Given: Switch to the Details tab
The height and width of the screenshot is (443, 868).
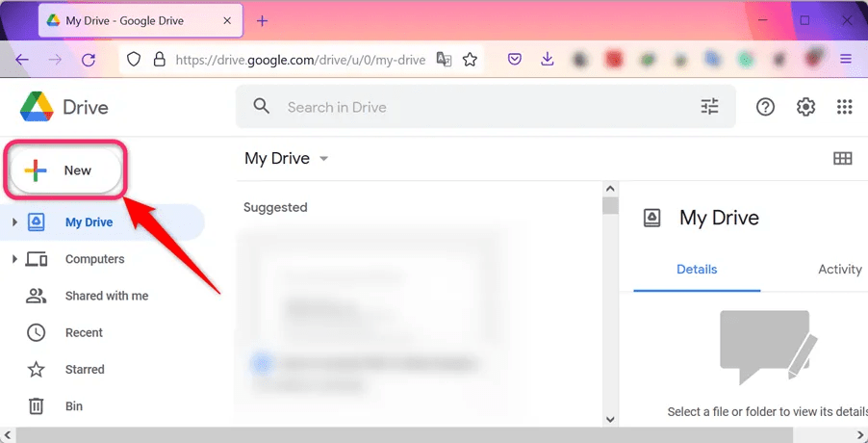Looking at the screenshot, I should pyautogui.click(x=697, y=269).
